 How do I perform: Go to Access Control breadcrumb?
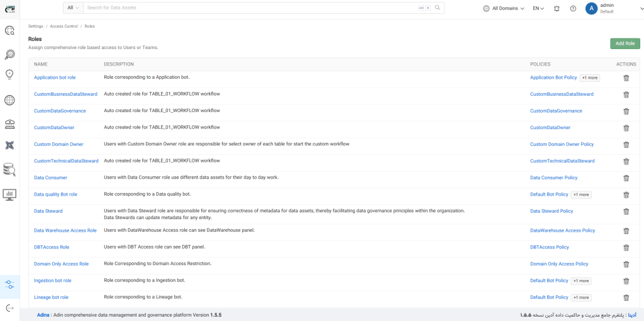point(64,26)
